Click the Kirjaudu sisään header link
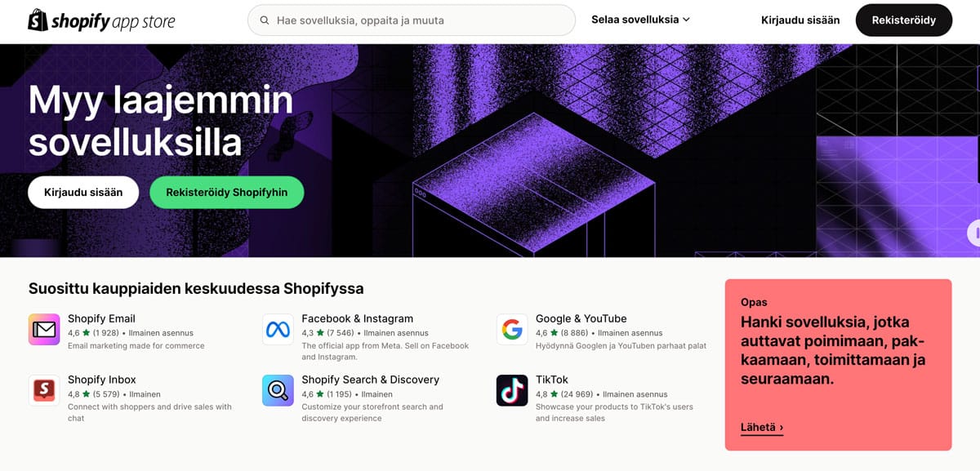This screenshot has height=471, width=980. [x=800, y=20]
